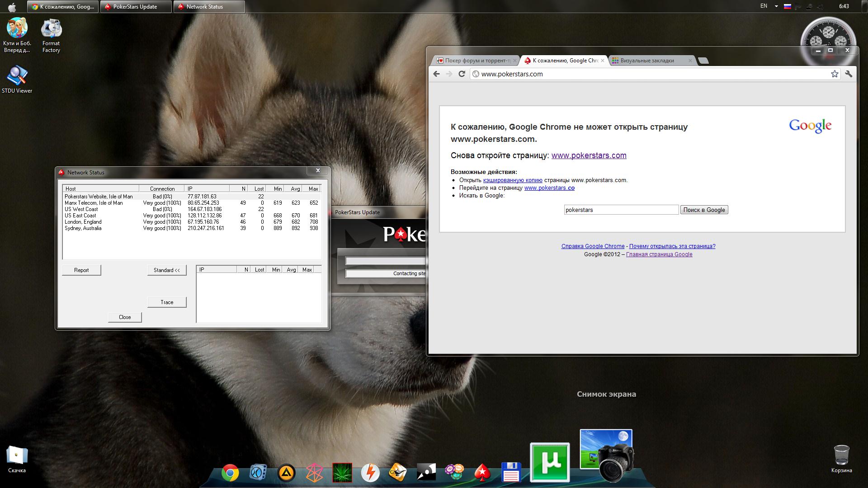This screenshot has height=488, width=868.
Task: Click the screenshot camera dock icon
Action: tap(607, 455)
